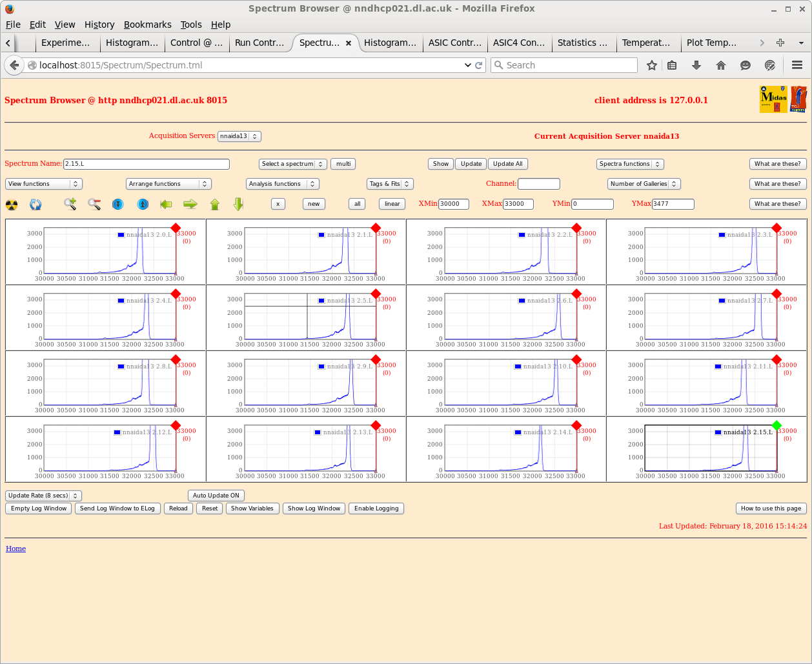Screen dimensions: 812x664
Task: Click the blue circle down-arrows icon
Action: [118, 205]
